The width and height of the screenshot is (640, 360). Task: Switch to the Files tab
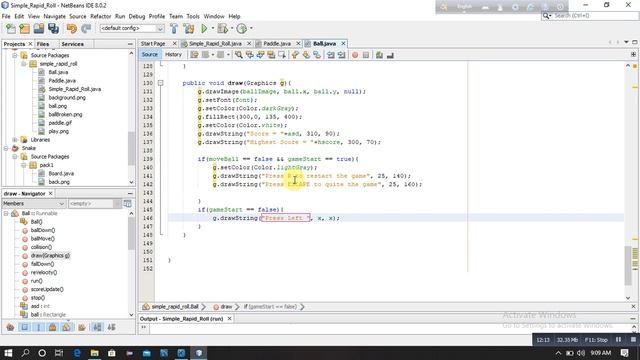(43, 44)
